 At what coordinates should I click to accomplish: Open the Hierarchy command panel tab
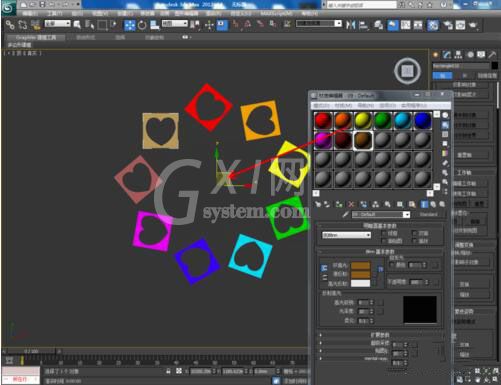coord(458,55)
